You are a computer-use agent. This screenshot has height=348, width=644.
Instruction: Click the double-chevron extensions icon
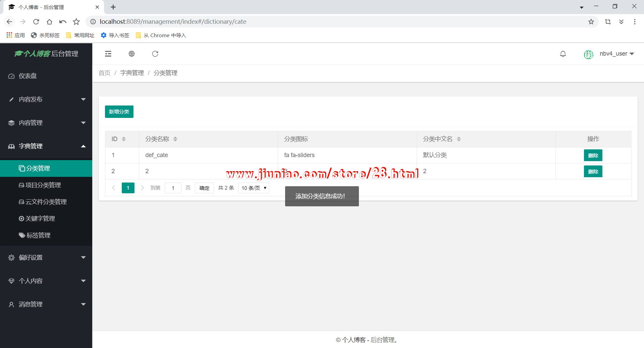coord(621,22)
